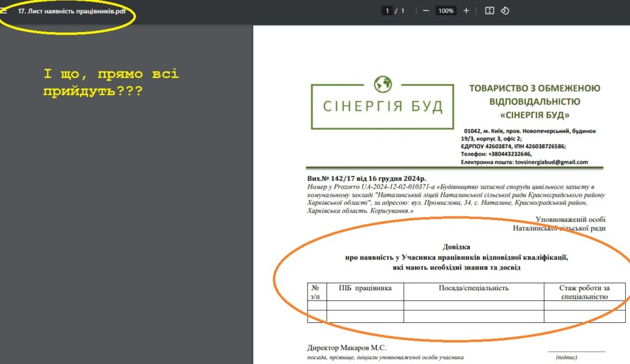
Task: Click the "Директор Макаров М.С." signature text
Action: tap(347, 348)
